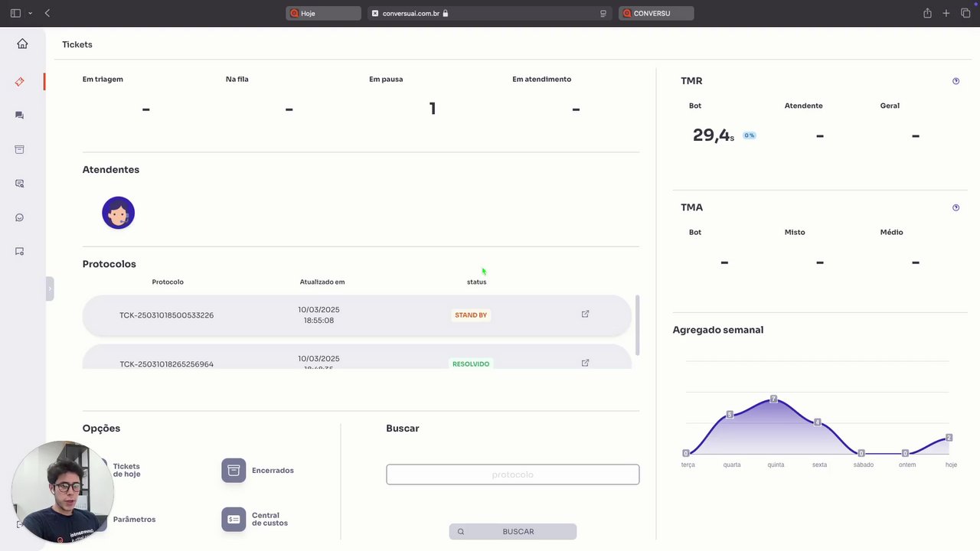
Task: Click the Central de custos money icon
Action: pyautogui.click(x=234, y=520)
